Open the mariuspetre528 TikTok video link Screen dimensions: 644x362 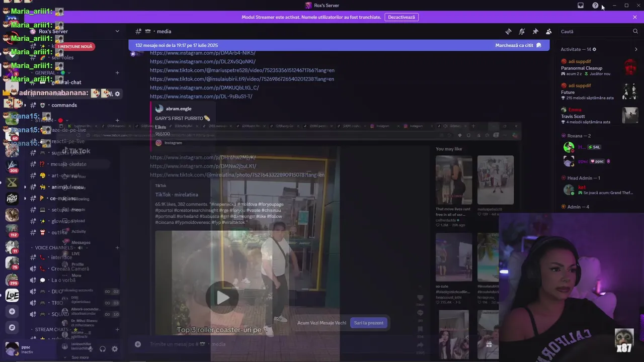(242, 70)
